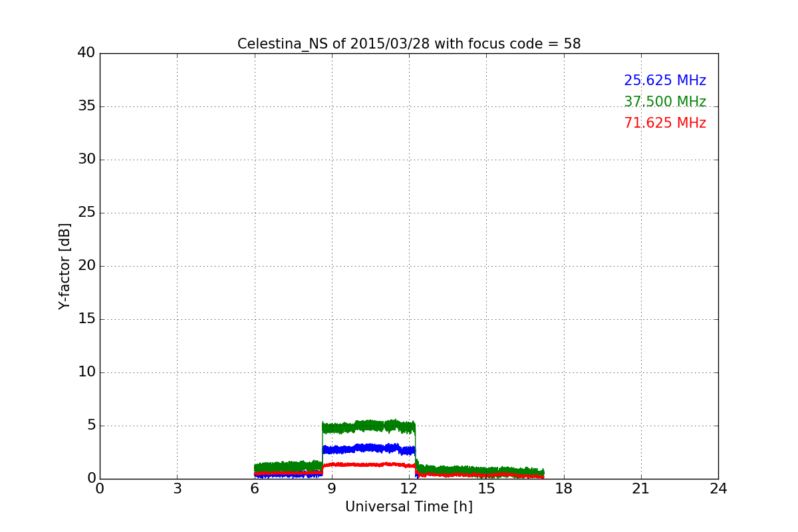
Task: Click y-axis tick label '20'
Action: (x=86, y=266)
